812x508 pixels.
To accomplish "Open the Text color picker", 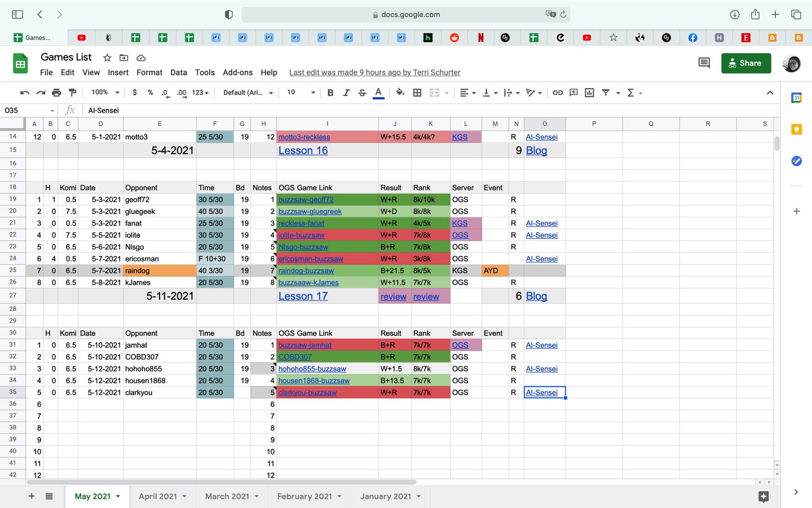I will [378, 93].
